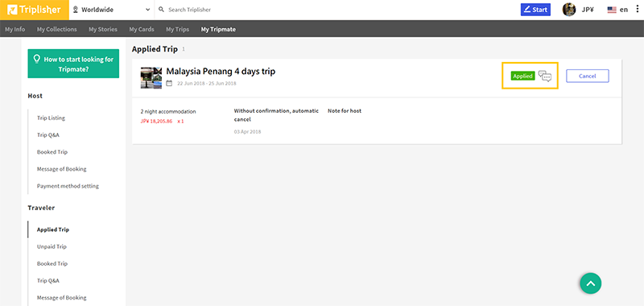Open the chat message bubbles icon
644x306 pixels.
545,76
